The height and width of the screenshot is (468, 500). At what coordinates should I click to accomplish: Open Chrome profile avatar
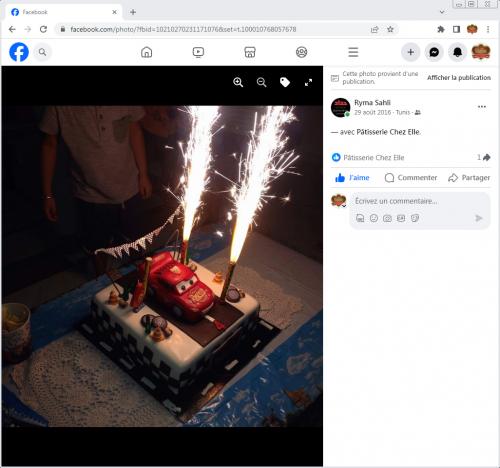click(472, 29)
